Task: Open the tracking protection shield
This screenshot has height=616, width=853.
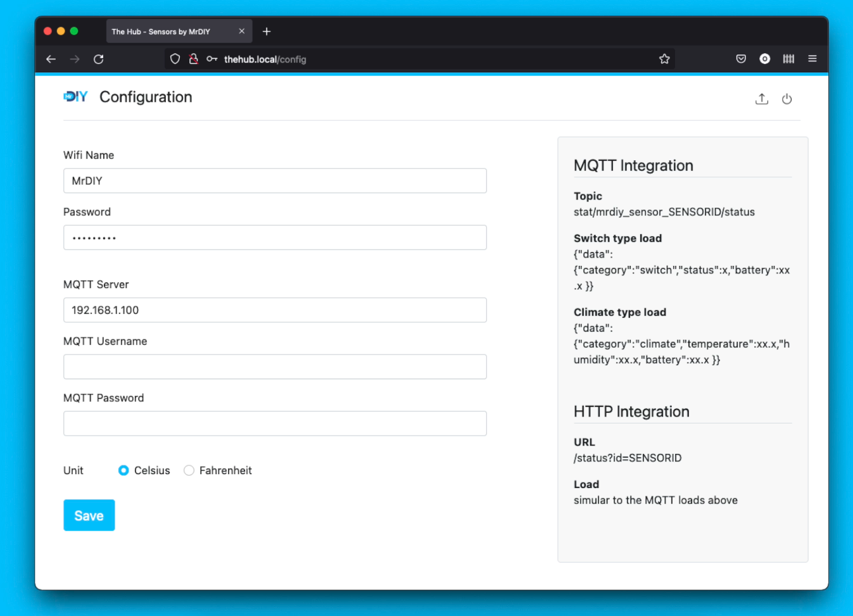Action: (175, 59)
